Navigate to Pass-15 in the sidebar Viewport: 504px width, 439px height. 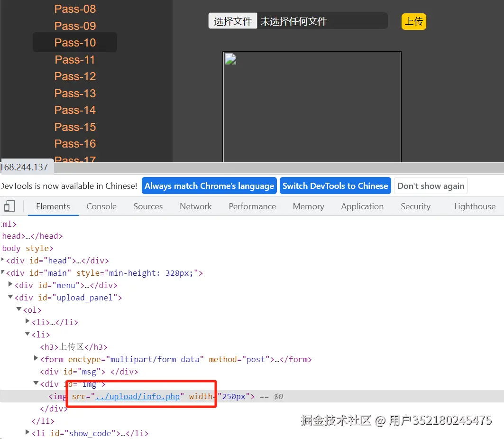tap(75, 127)
